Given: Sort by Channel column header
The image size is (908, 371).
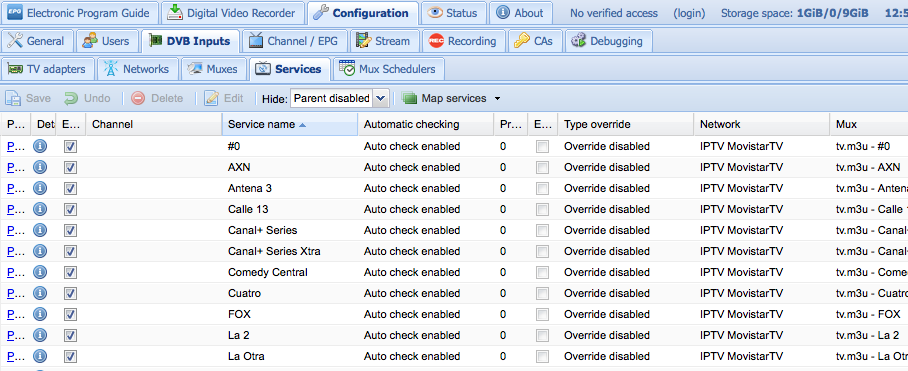Looking at the screenshot, I should [154, 124].
